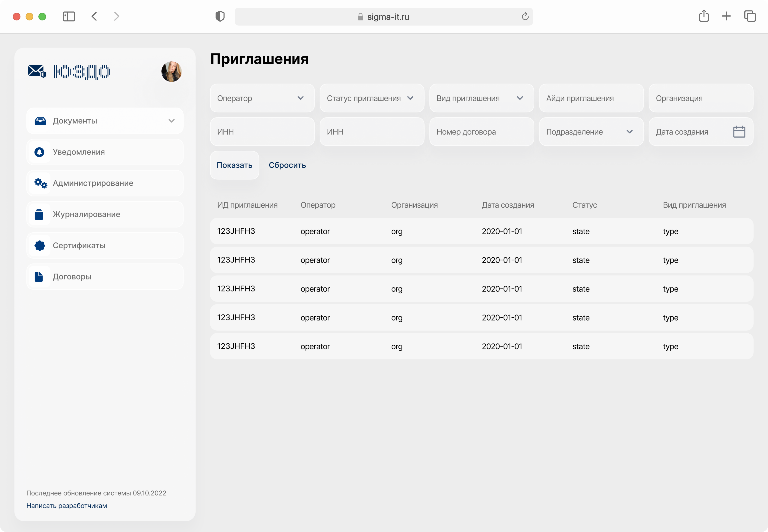Image resolution: width=768 pixels, height=532 pixels.
Task: Open the Статус приглашения dropdown
Action: coord(372,98)
